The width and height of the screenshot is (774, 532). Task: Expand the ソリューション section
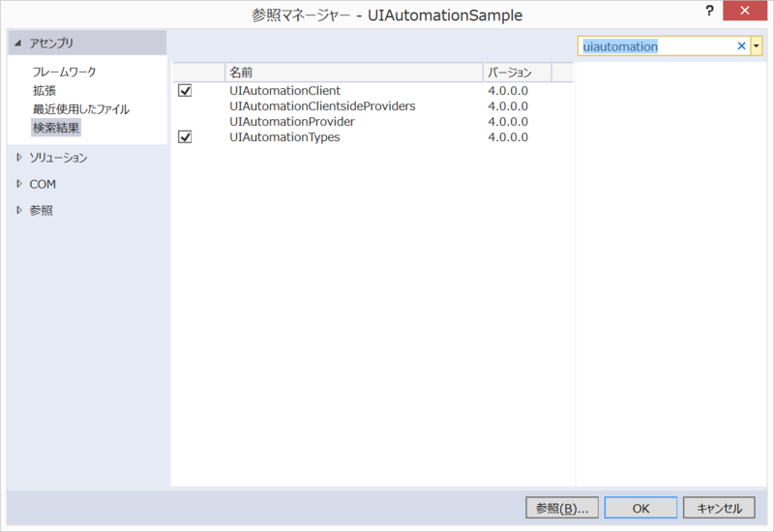[x=19, y=158]
